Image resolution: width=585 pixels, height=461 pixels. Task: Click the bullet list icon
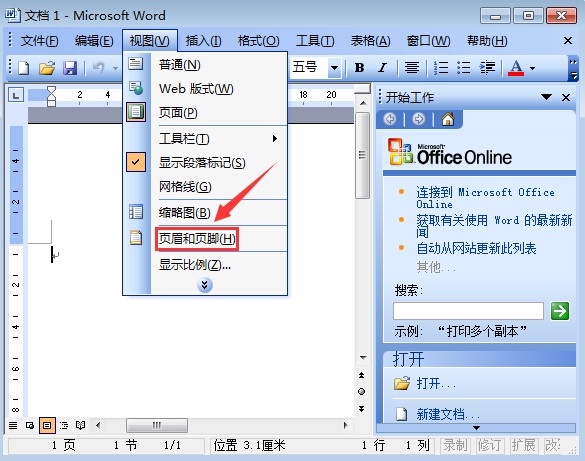tap(464, 68)
